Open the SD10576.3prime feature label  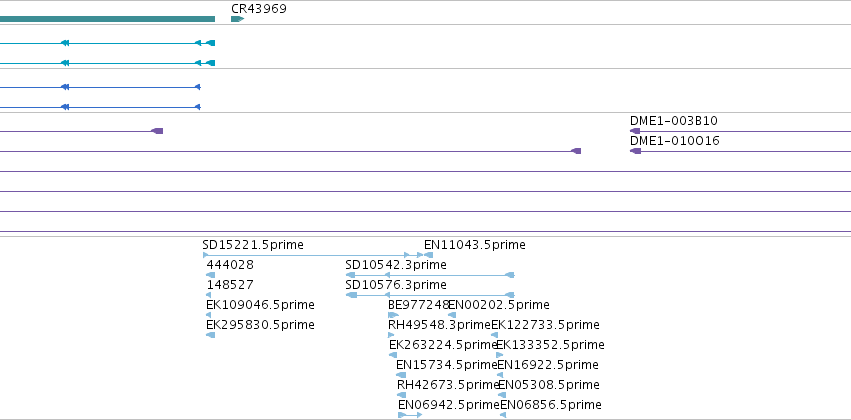click(x=396, y=285)
